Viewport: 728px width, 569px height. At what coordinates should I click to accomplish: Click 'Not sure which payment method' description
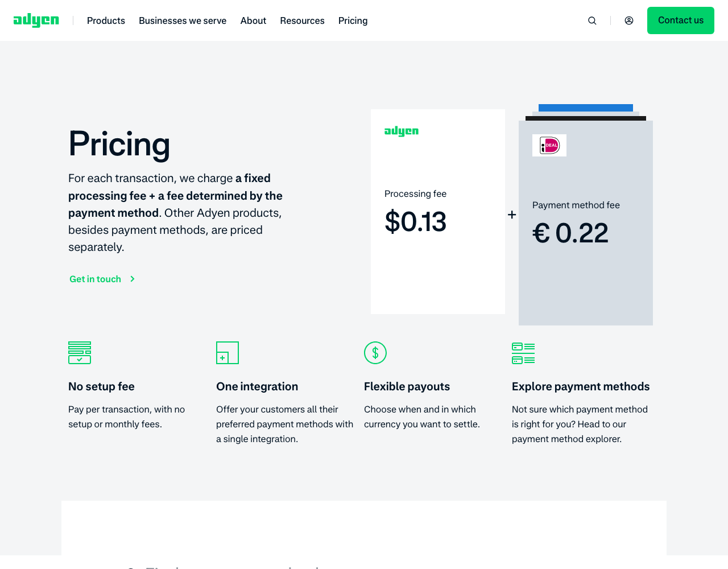[580, 424]
